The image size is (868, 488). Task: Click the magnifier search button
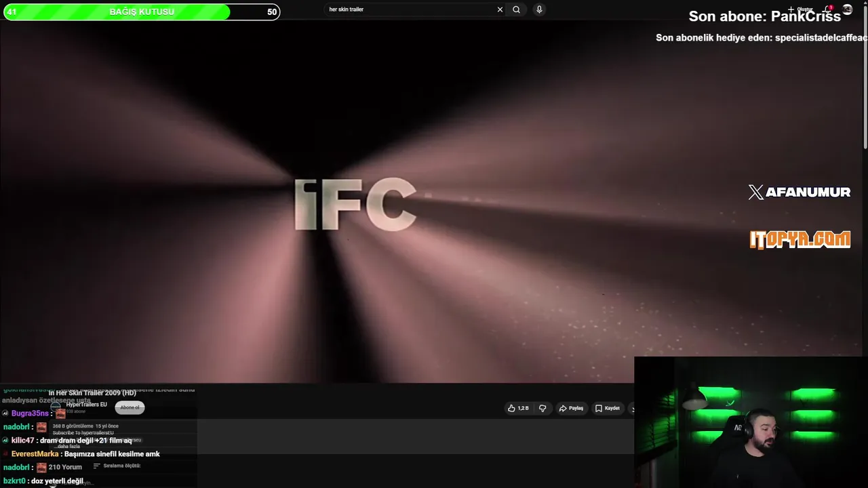tap(517, 9)
